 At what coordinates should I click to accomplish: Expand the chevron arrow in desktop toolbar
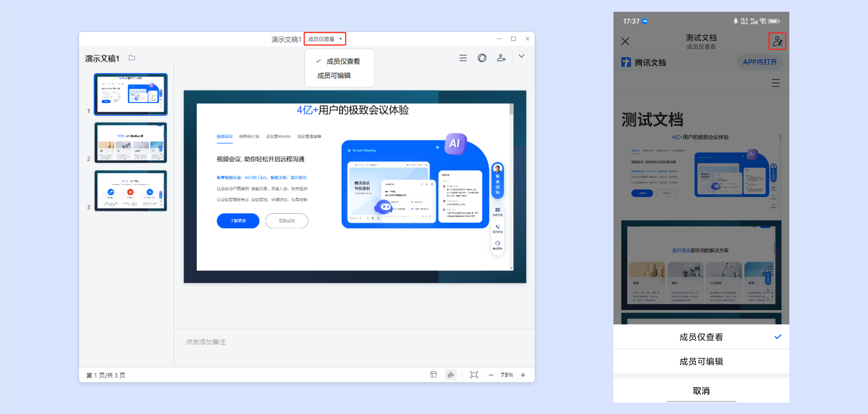522,56
